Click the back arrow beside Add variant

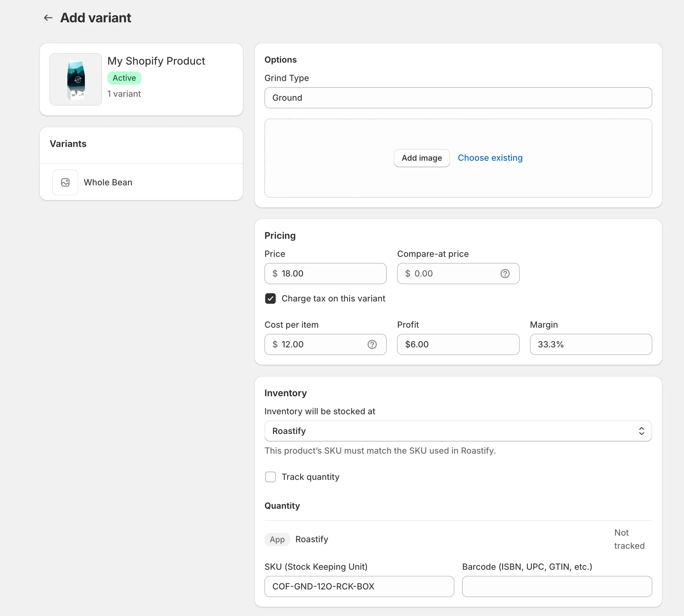point(48,18)
